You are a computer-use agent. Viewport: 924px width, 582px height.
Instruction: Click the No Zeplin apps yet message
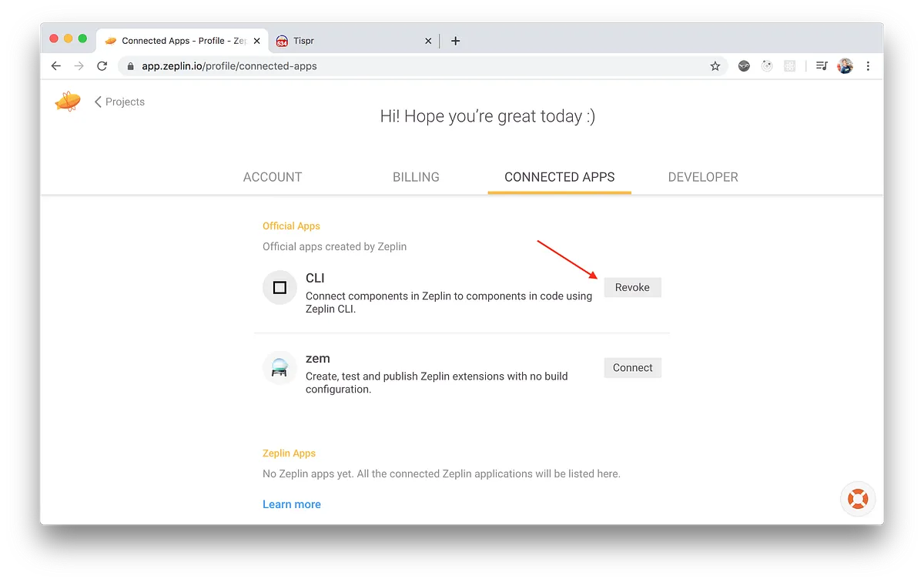tap(441, 474)
